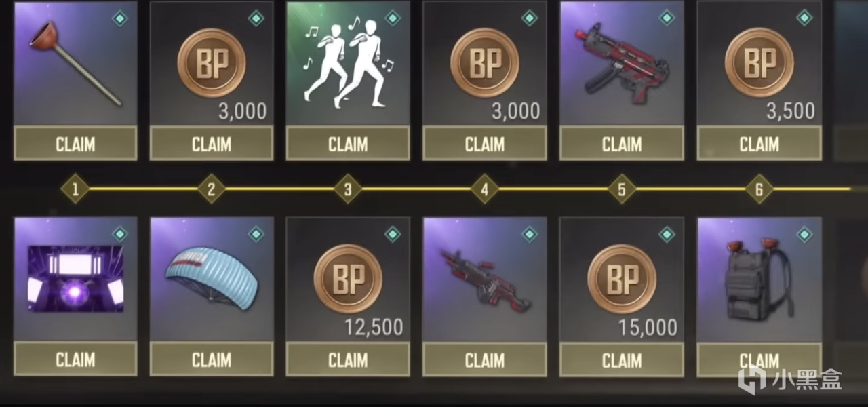Select the 12,500 BP coin reward
The image size is (868, 407).
(348, 279)
